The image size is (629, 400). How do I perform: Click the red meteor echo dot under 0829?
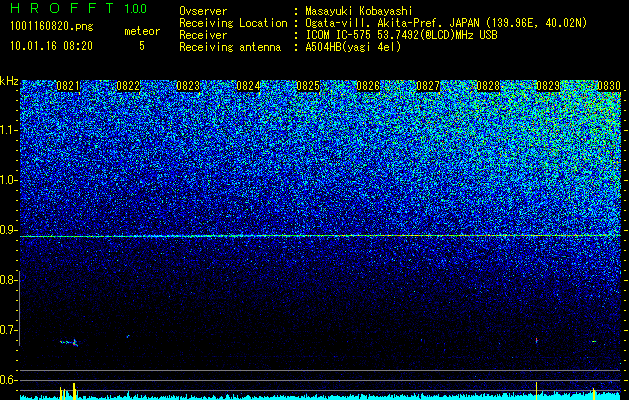pos(537,340)
